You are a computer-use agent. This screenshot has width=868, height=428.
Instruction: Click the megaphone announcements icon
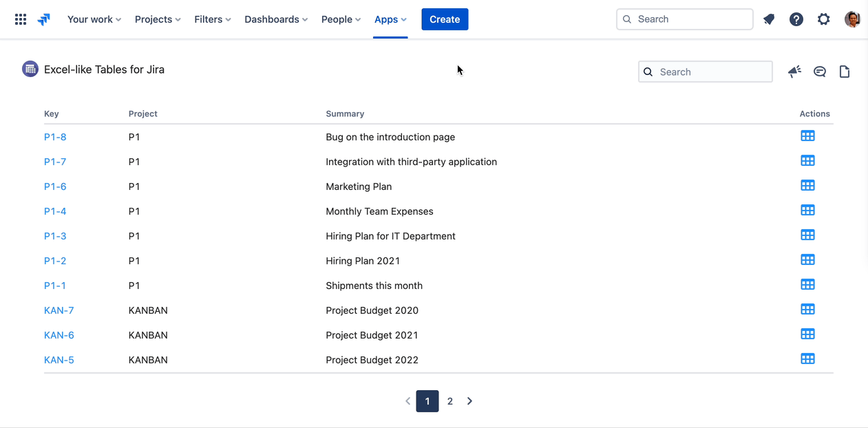(794, 72)
